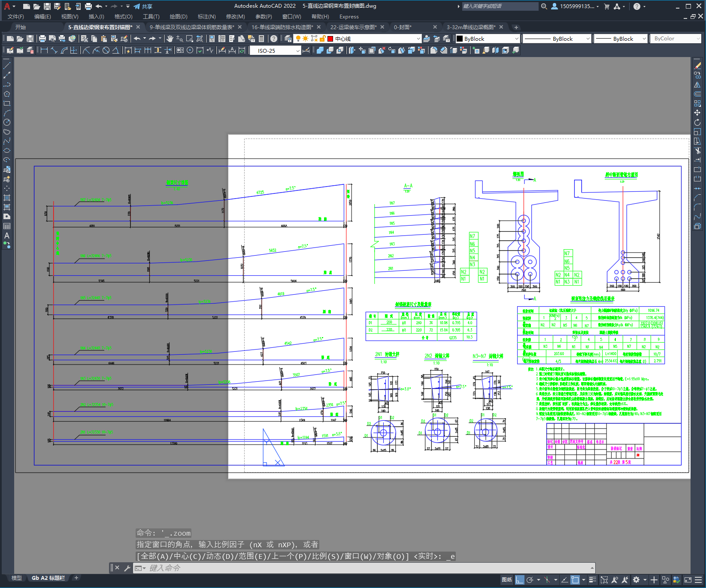Open Layer Properties Manager icon
This screenshot has width=706, height=588.
[x=288, y=39]
